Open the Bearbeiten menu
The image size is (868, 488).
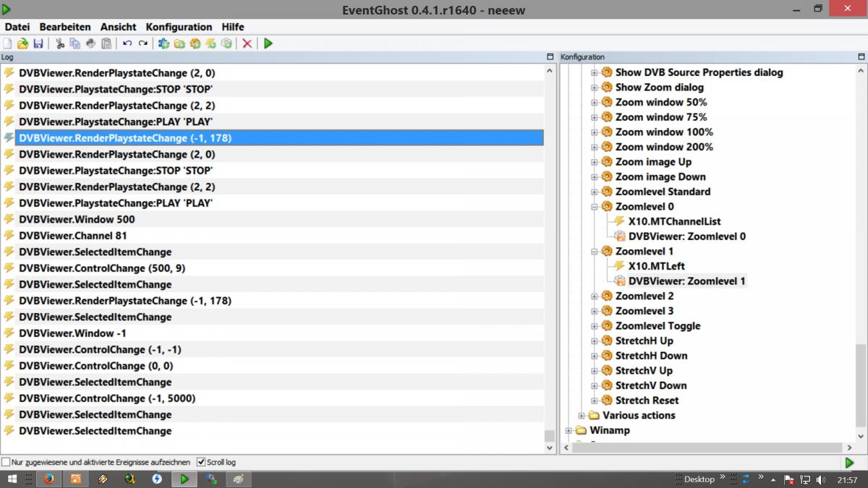65,27
